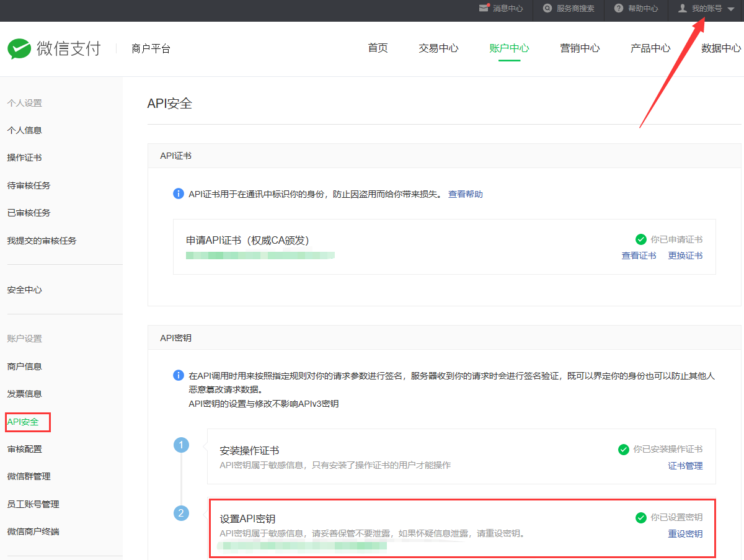Open 商户信息 in the sidebar
This screenshot has width=744, height=560.
25,367
